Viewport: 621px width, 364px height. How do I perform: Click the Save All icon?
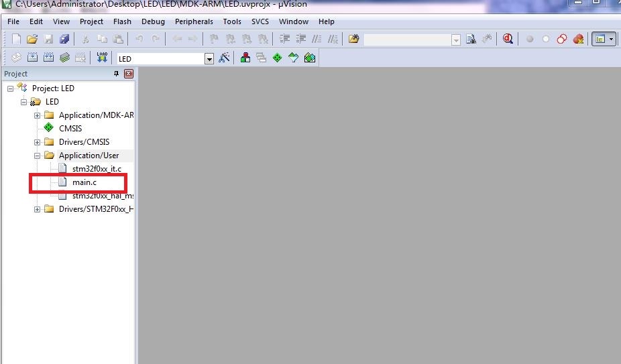pyautogui.click(x=64, y=39)
